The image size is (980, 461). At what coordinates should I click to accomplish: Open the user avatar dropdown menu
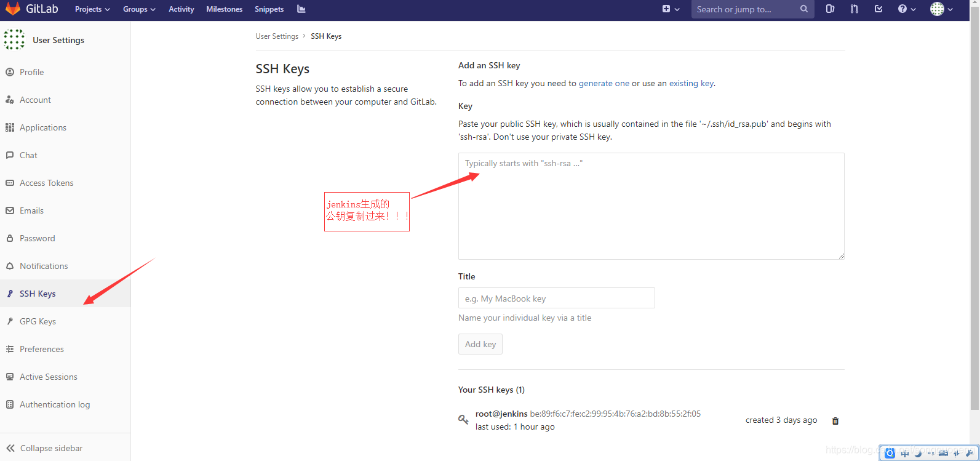click(x=941, y=9)
